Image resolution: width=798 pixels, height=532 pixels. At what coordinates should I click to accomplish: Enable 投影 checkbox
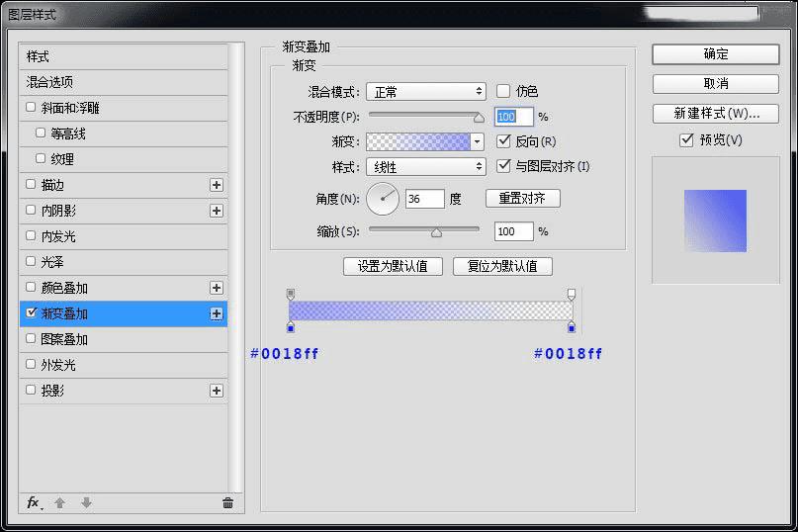(31, 390)
